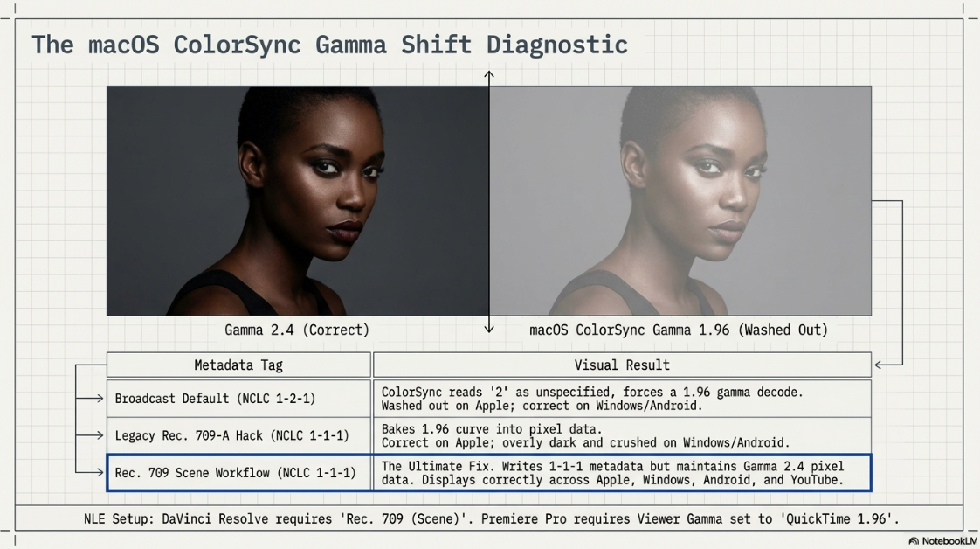Screen dimensions: 980x549
Task: Click the 'macOS ColorSync Gamma 1.96 (Washed Out)' caption
Action: click(x=678, y=330)
